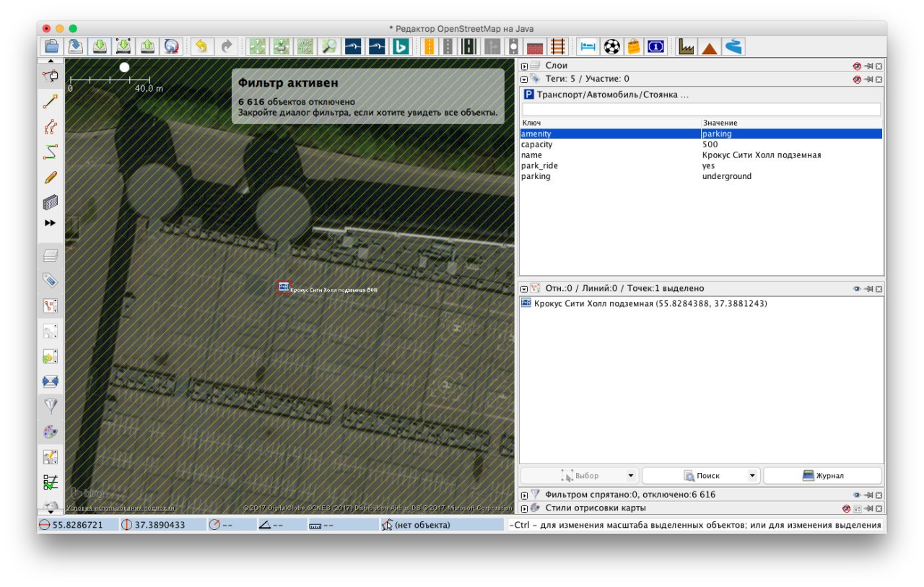
Task: Activate the Improve way accuracy tool
Action: tap(51, 127)
